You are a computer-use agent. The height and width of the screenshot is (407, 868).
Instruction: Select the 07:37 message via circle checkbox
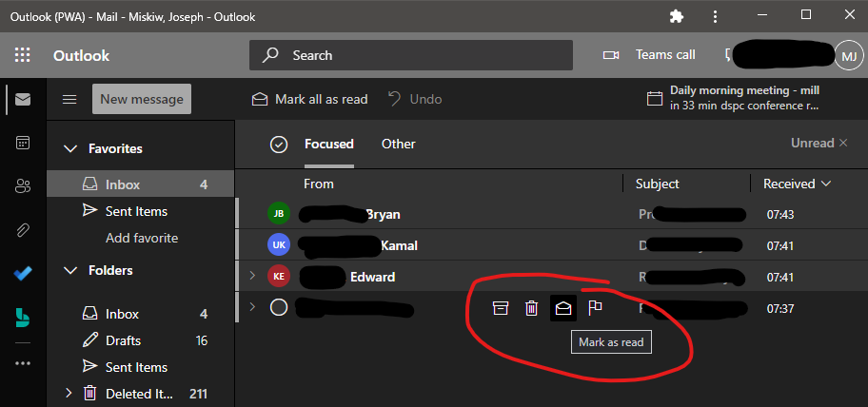(279, 307)
